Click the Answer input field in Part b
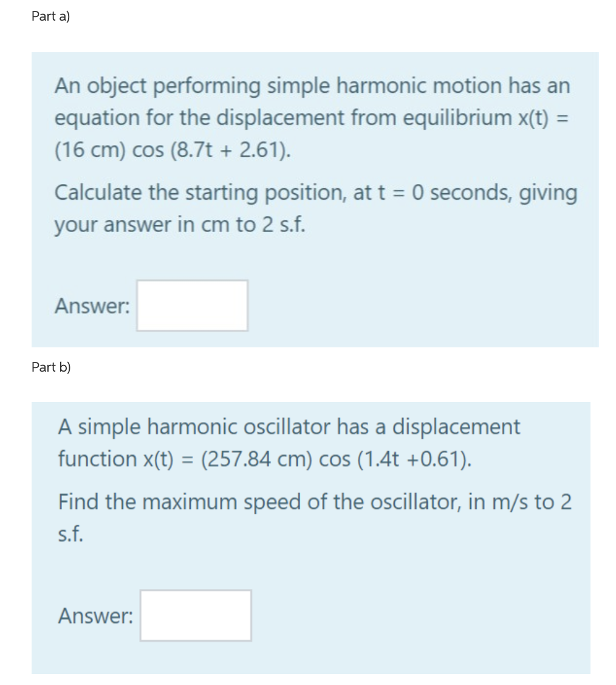Image resolution: width=616 pixels, height=685 pixels. [x=195, y=616]
